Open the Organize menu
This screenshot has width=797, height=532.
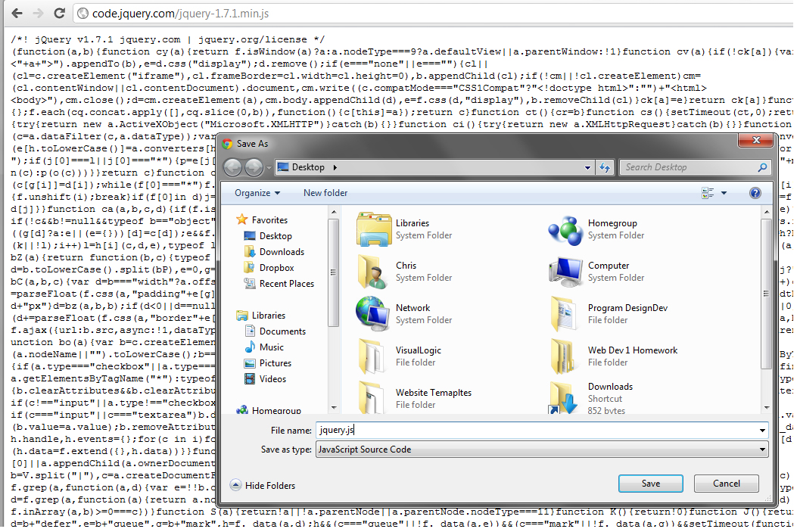(257, 193)
